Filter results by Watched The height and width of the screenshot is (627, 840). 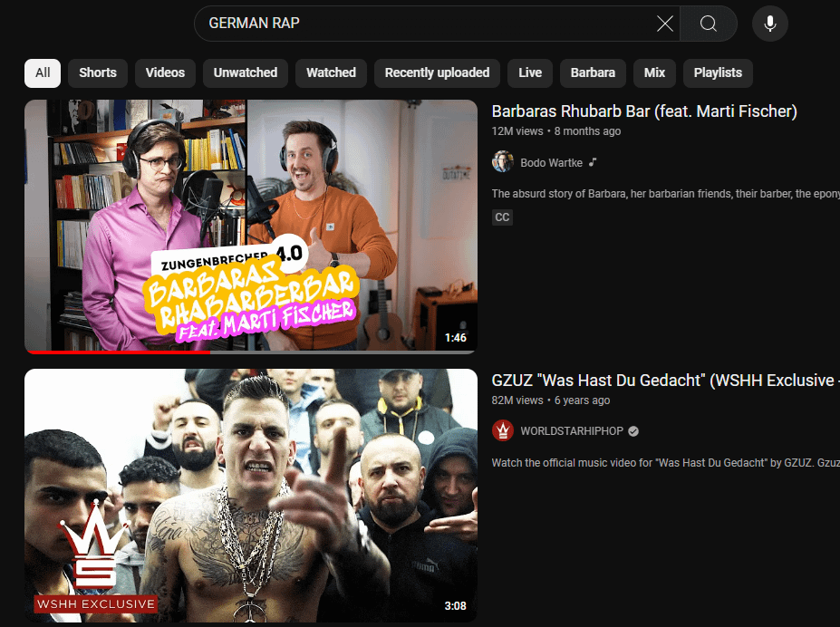pos(331,72)
